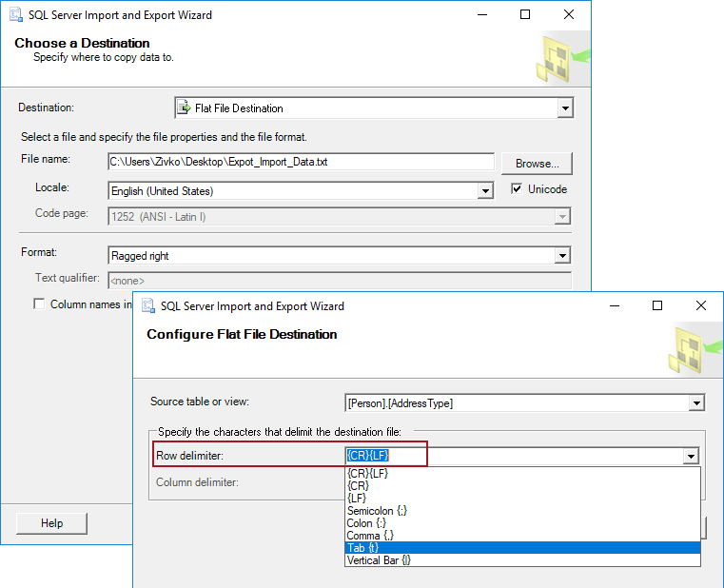
Task: Choose the {CR} delimiter option
Action: (x=522, y=486)
